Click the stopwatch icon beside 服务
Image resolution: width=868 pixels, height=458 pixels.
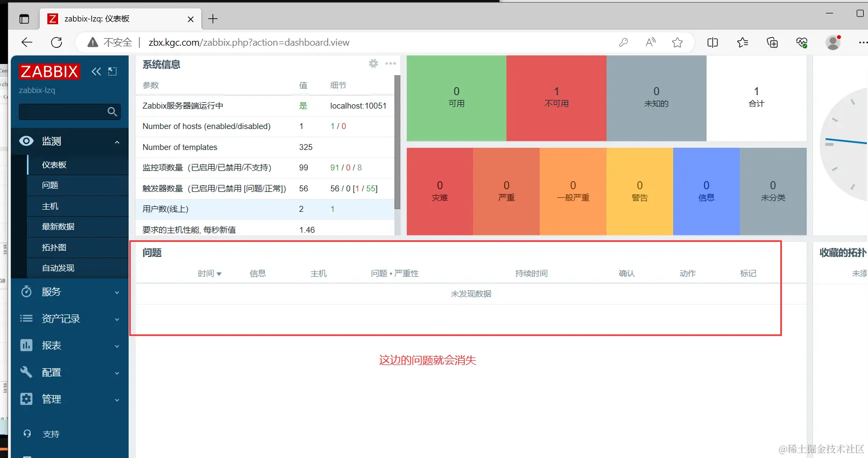point(26,291)
